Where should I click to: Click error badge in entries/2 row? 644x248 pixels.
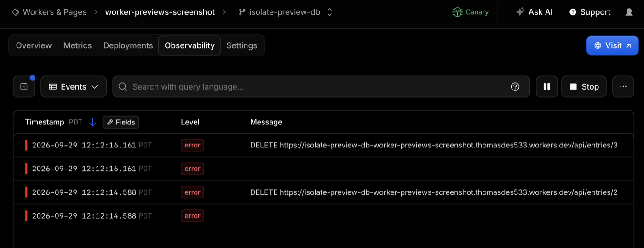click(192, 192)
